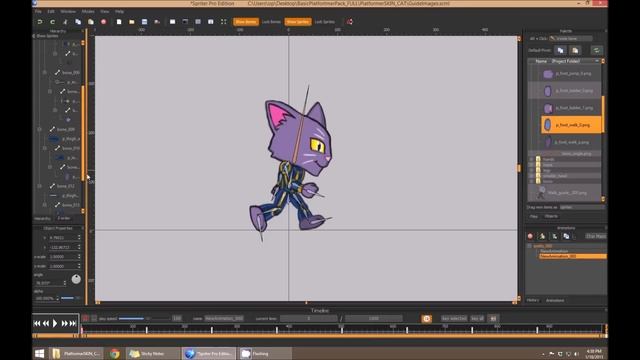Click the third icon in Animations toolbar
This screenshot has height=360, width=640.
click(x=554, y=236)
